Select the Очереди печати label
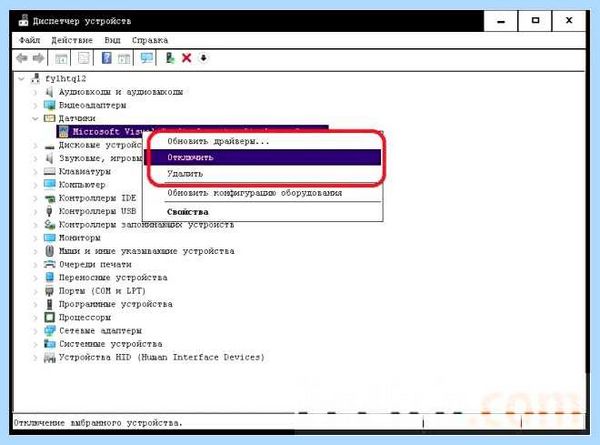 pos(95,264)
